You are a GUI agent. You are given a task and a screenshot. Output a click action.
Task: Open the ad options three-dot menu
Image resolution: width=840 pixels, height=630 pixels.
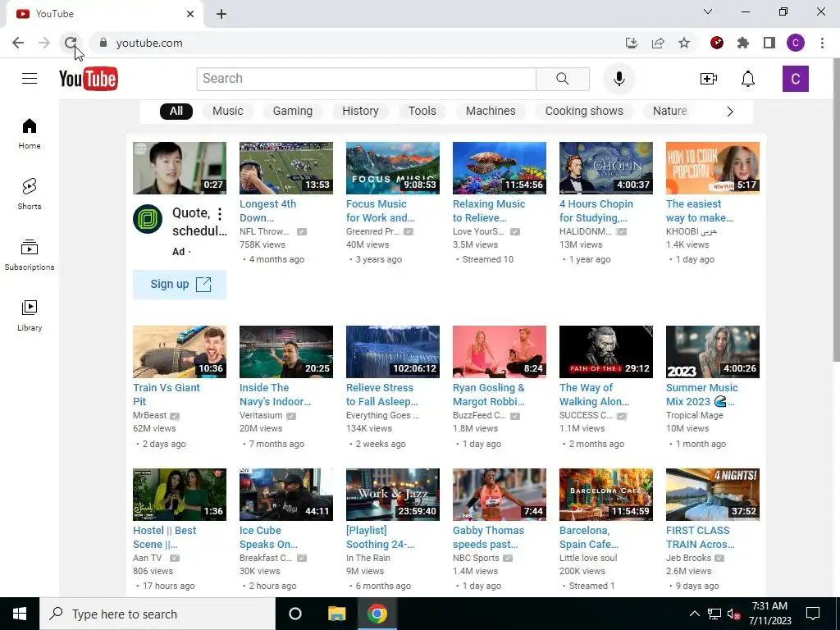click(x=220, y=214)
